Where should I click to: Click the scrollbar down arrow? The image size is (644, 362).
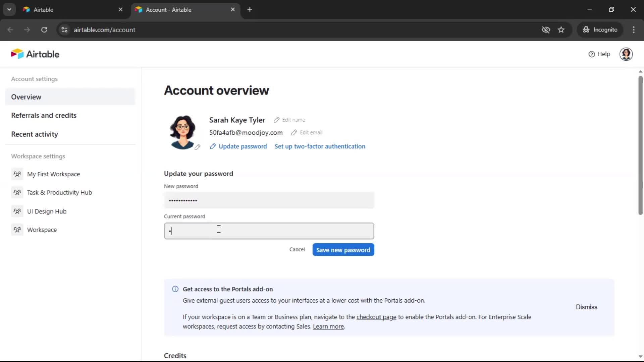pos(640,357)
